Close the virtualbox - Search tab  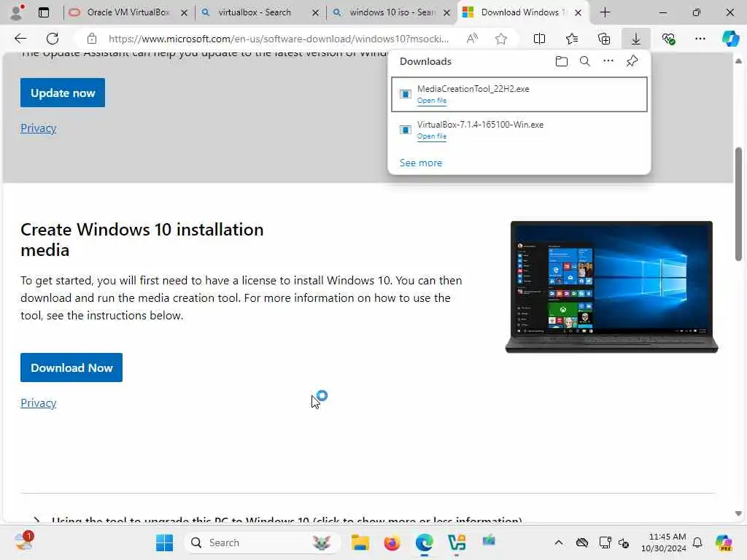pyautogui.click(x=315, y=13)
